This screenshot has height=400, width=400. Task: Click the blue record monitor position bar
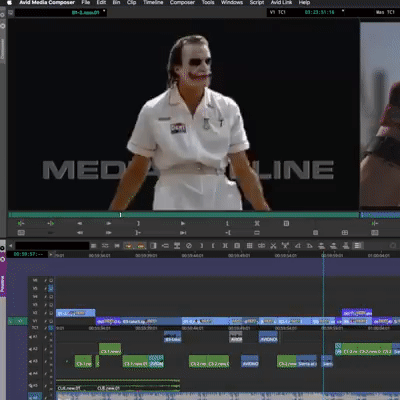[x=380, y=215]
